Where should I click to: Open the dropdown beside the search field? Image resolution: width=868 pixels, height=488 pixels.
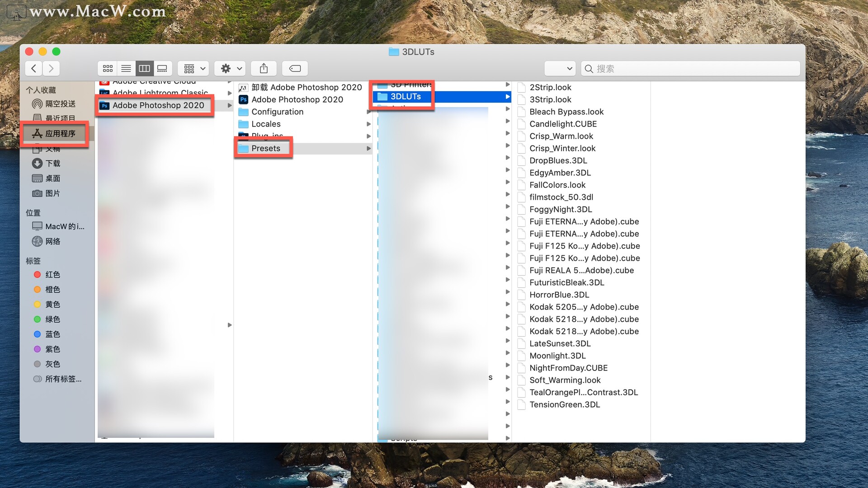coord(560,69)
